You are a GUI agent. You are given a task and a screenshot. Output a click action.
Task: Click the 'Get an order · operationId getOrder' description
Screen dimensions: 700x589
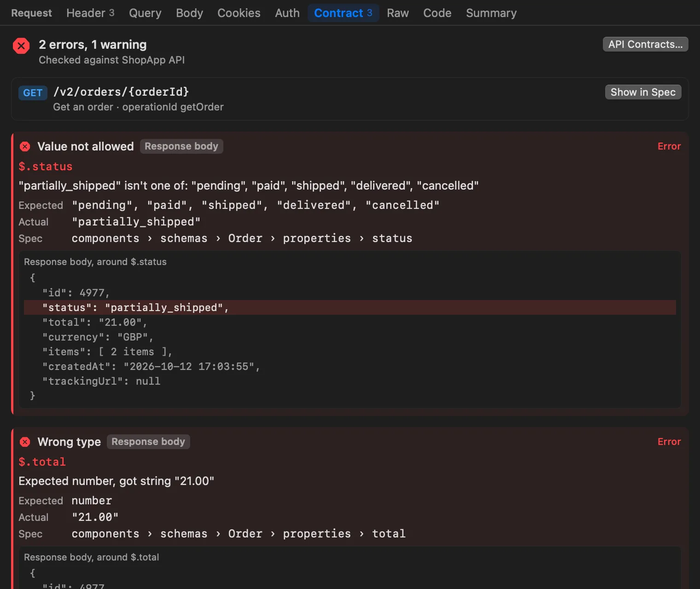click(139, 107)
